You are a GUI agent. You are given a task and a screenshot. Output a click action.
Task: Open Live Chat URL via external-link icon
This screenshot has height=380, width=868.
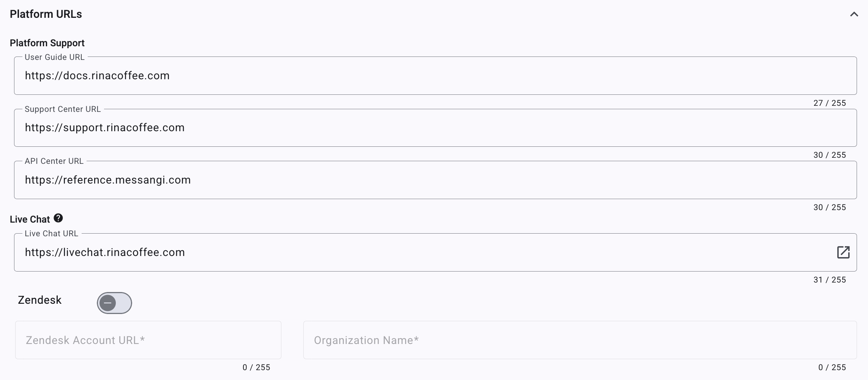click(x=843, y=252)
